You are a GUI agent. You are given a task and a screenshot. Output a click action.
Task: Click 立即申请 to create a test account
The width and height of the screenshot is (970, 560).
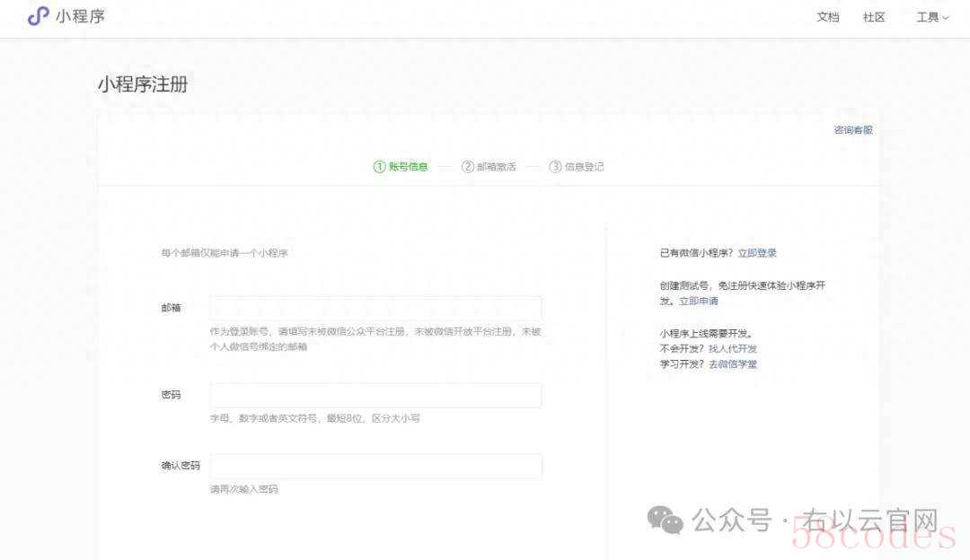(x=698, y=301)
